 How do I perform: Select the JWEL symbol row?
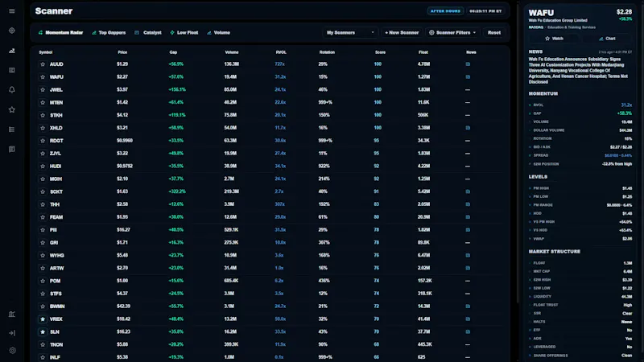(271, 89)
